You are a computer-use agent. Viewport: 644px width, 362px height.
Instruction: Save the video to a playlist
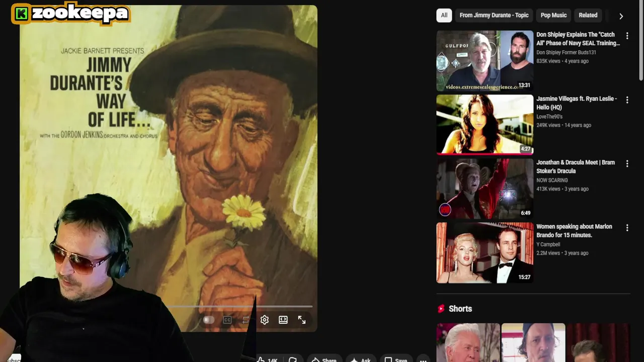click(396, 359)
